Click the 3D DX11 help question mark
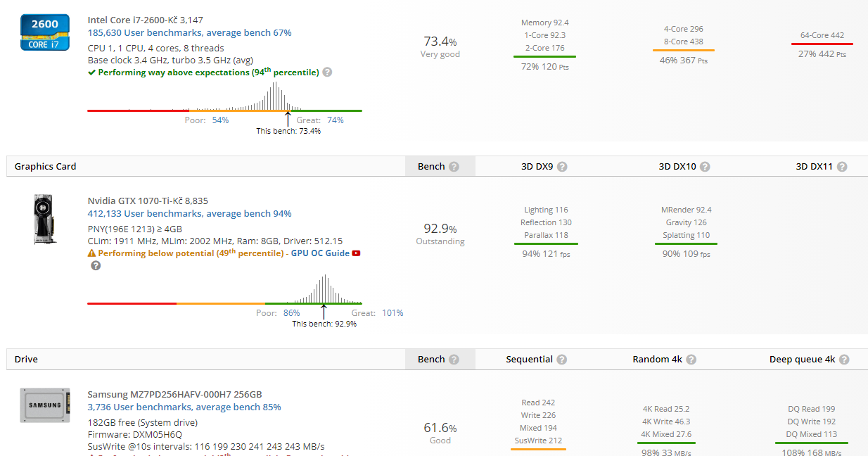The width and height of the screenshot is (868, 456). (842, 167)
